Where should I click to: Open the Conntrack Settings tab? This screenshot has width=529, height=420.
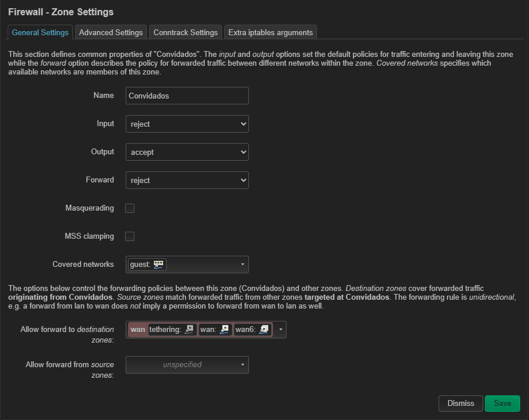click(x=186, y=32)
